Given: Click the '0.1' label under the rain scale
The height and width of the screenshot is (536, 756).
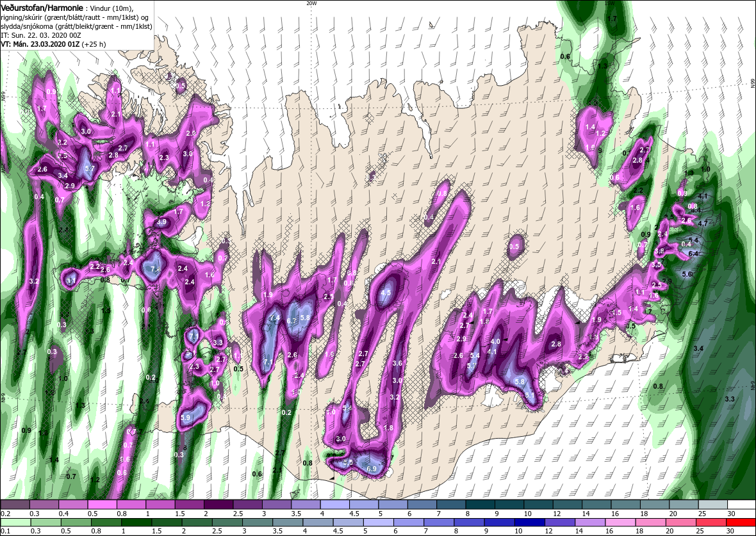Looking at the screenshot, I should click(x=4, y=531).
